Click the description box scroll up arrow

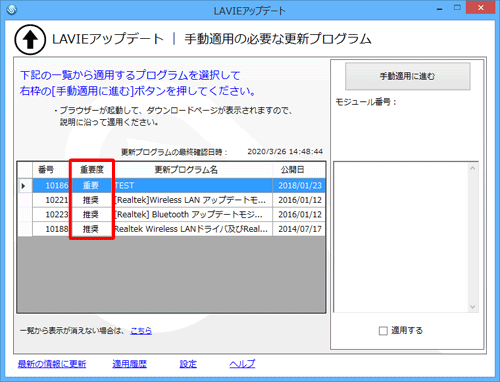(472, 168)
